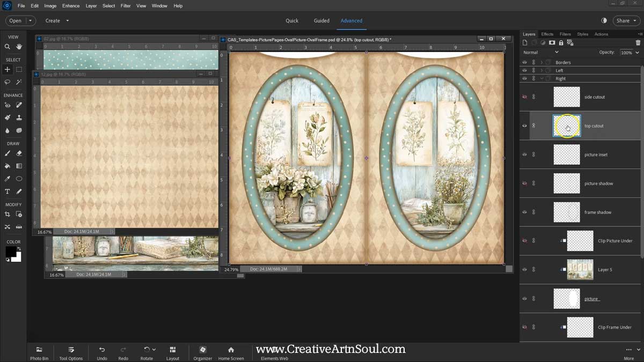Expand the Left layer group
Screen dimensions: 644x362
[541, 70]
